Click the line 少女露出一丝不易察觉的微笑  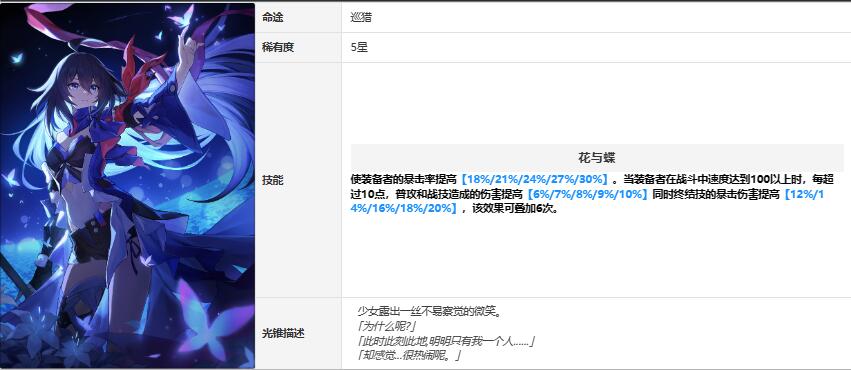click(x=432, y=312)
